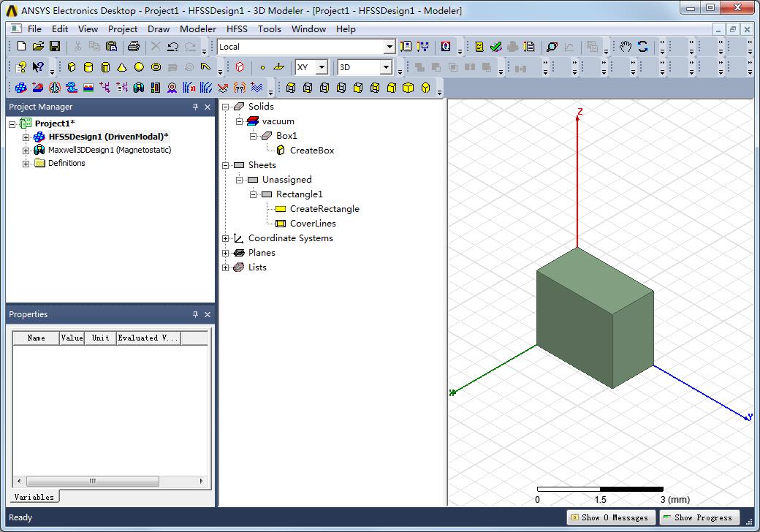Viewport: 760px width, 532px height.
Task: Click the Q icon in the top toolbar
Action: pos(446,47)
